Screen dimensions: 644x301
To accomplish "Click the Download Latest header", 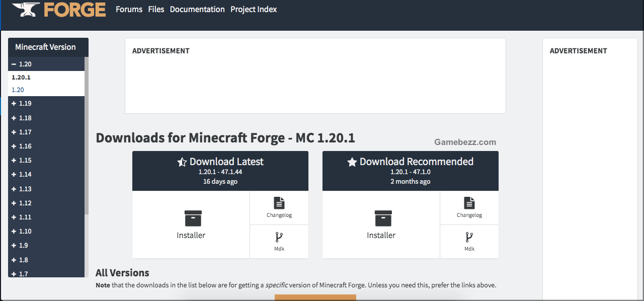I will (x=220, y=171).
